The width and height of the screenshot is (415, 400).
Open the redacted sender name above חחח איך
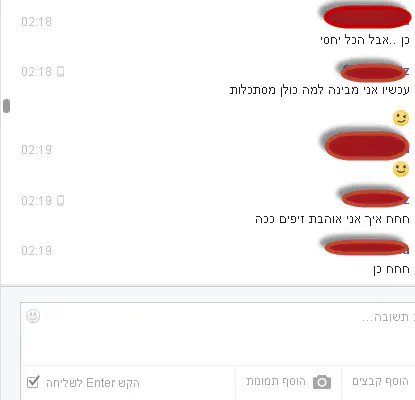click(374, 199)
